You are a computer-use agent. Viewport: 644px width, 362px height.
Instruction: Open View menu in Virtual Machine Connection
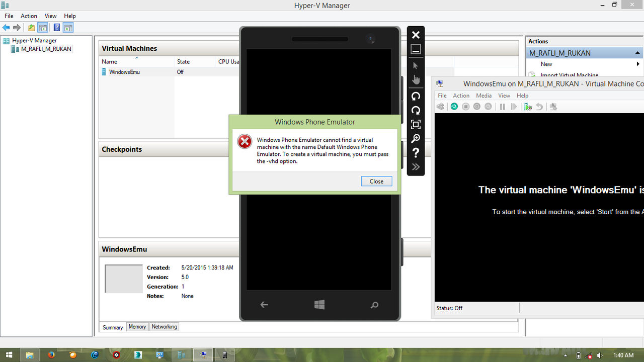pyautogui.click(x=504, y=96)
